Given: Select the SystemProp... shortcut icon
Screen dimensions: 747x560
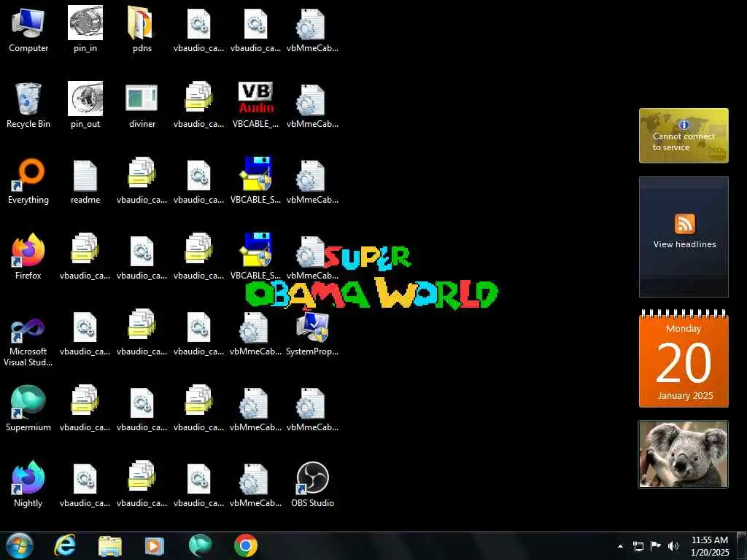Looking at the screenshot, I should tap(312, 333).
